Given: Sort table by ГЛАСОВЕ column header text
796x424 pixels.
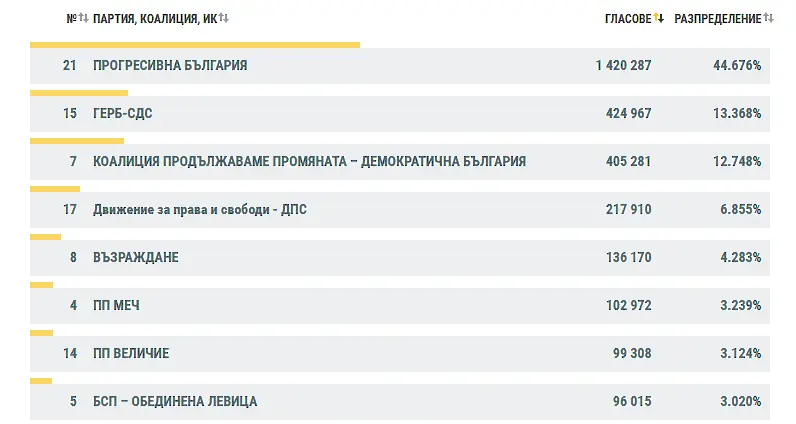Looking at the screenshot, I should tap(628, 19).
